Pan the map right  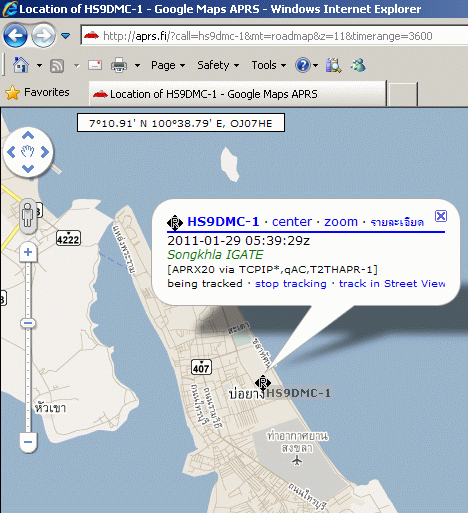pos(45,152)
